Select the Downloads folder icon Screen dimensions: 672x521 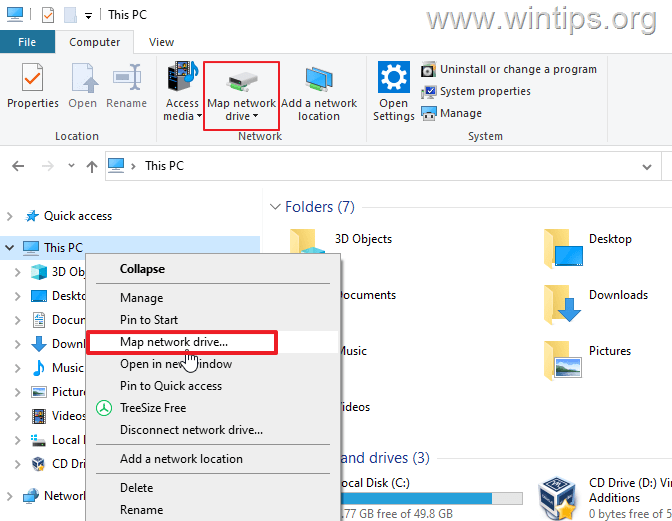point(562,305)
